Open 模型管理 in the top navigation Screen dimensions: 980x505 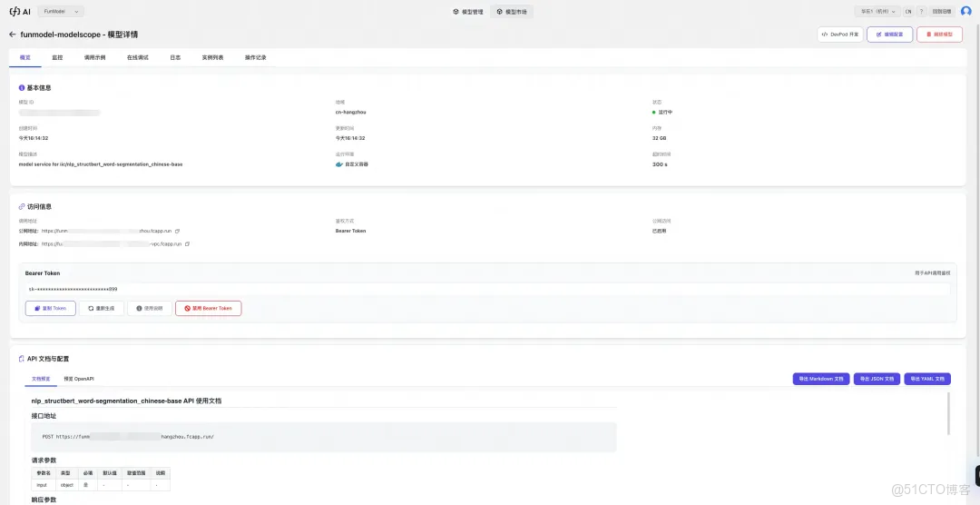pos(468,11)
